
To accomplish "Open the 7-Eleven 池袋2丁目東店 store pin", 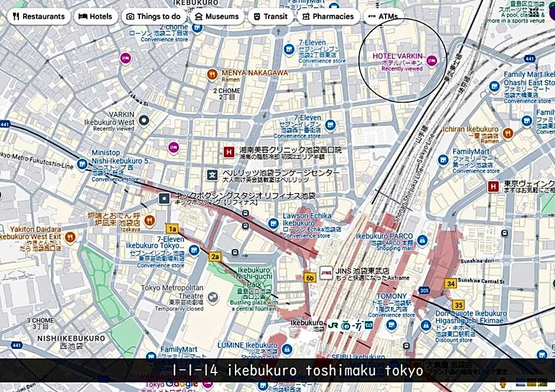I will click(x=289, y=49).
